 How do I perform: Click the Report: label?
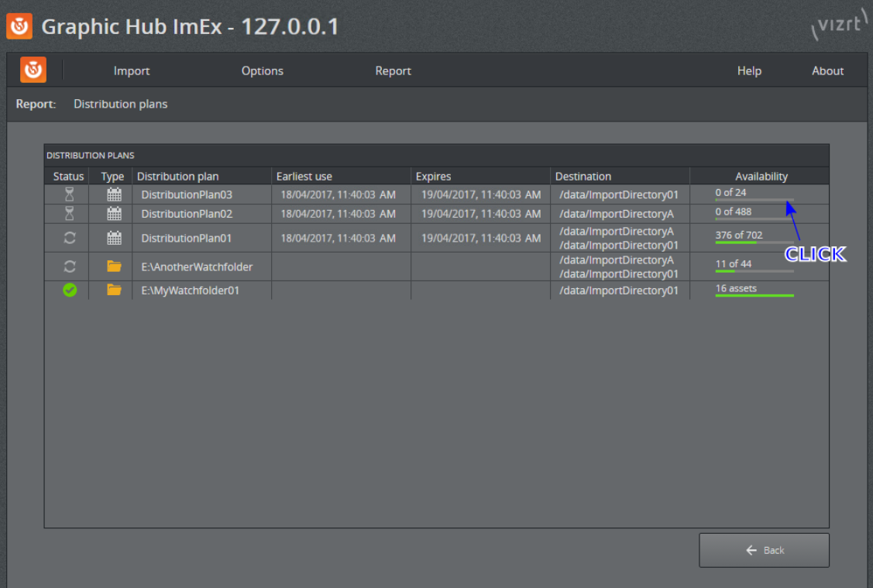pos(36,104)
